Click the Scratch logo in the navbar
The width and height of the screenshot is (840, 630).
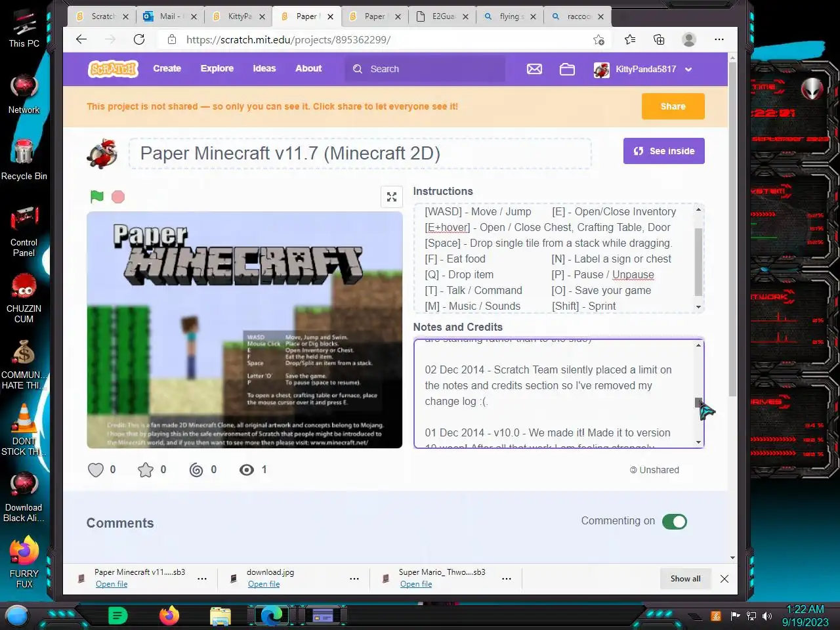coord(113,69)
